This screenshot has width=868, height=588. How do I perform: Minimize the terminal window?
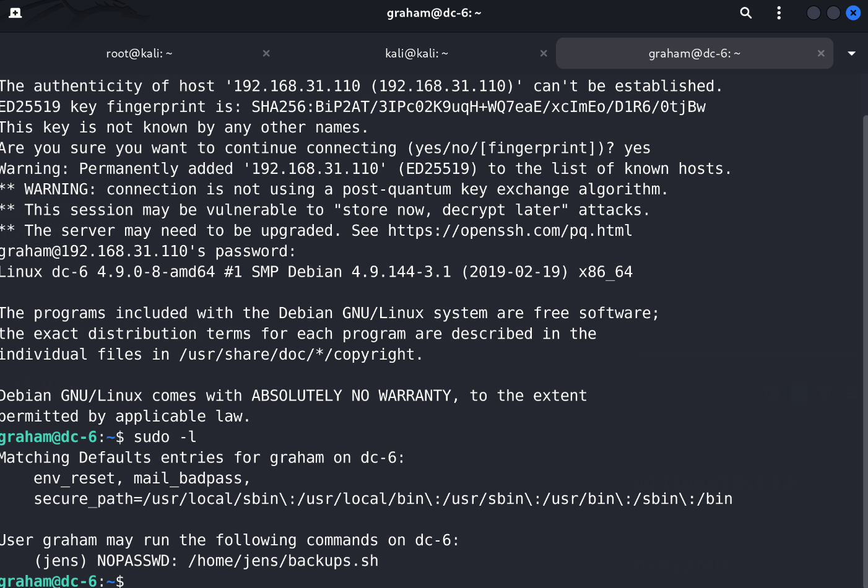click(814, 13)
